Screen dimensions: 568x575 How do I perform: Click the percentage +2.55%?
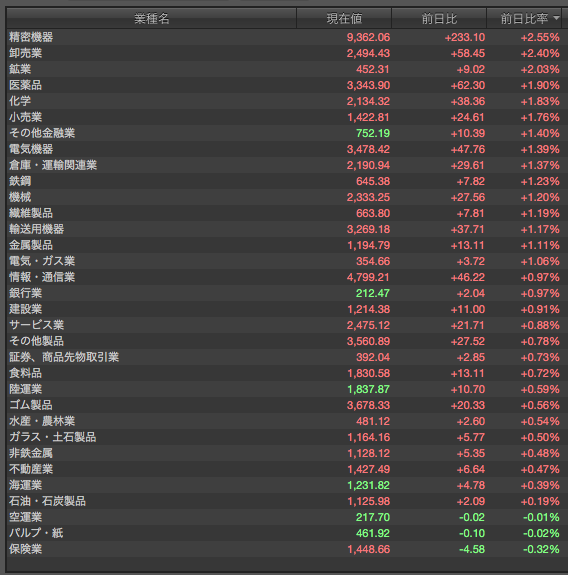point(540,37)
